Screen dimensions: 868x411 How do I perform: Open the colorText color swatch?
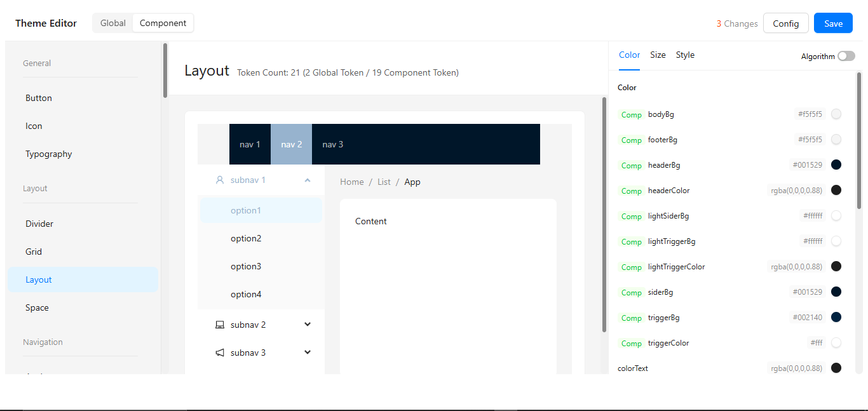point(836,368)
